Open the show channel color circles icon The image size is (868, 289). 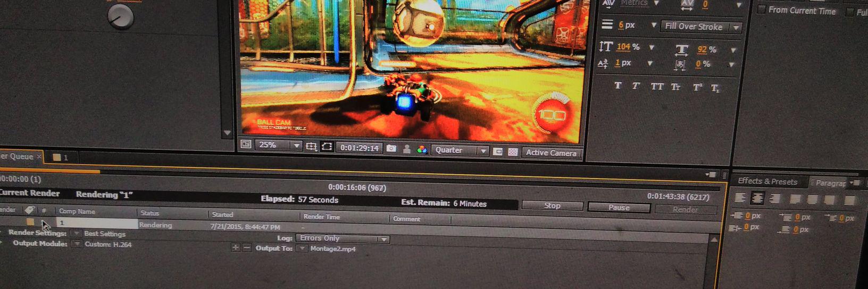tap(422, 150)
